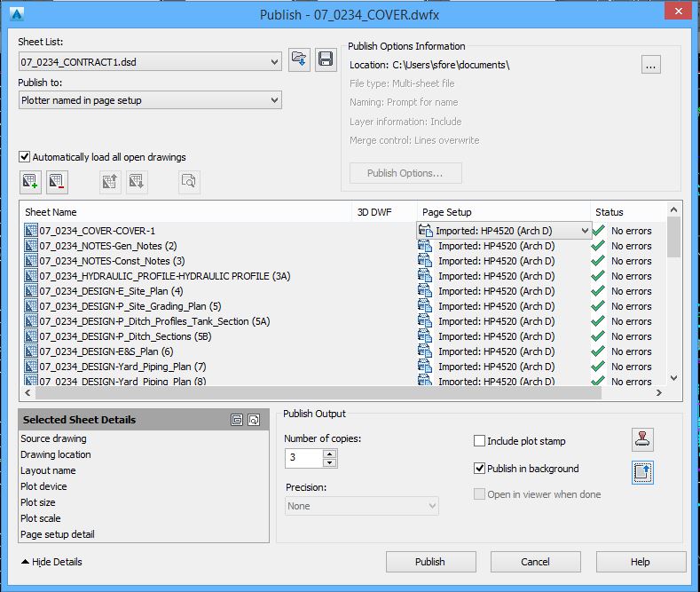
Task: Click the Status column header
Action: 628,212
